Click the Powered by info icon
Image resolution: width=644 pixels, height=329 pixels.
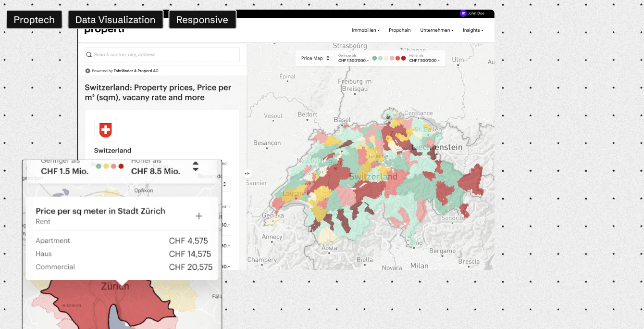tap(88, 71)
